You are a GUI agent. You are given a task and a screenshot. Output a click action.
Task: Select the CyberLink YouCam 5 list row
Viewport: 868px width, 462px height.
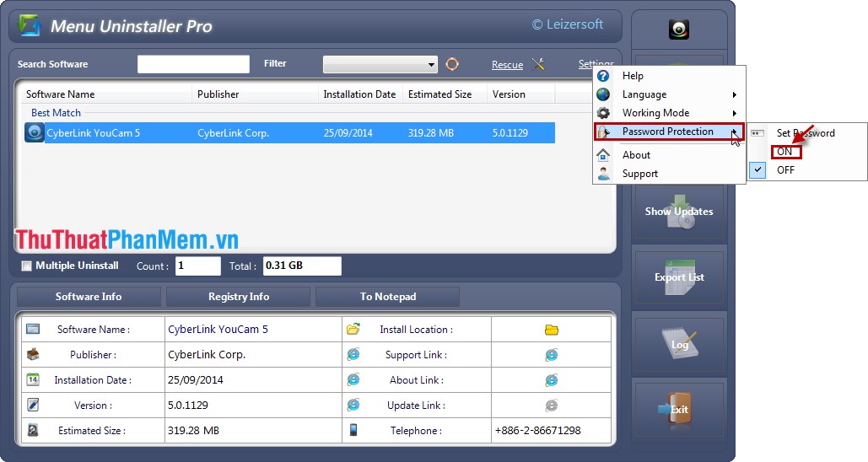click(289, 133)
